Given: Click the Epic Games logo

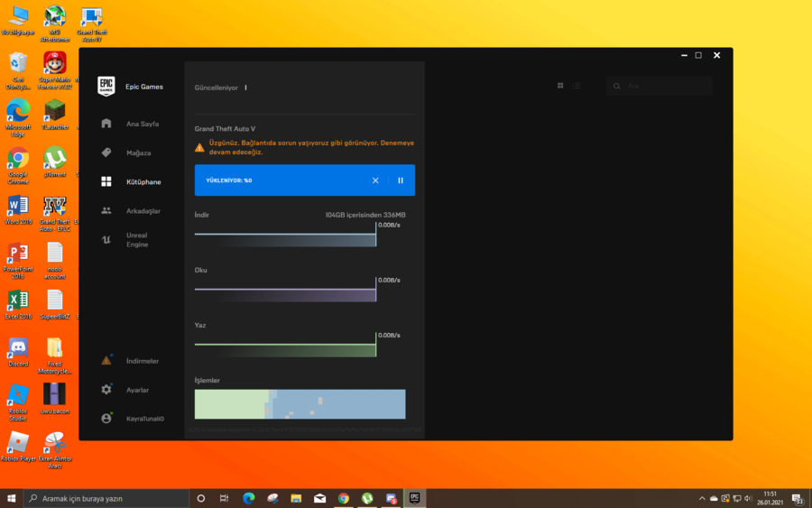Looking at the screenshot, I should point(106,87).
